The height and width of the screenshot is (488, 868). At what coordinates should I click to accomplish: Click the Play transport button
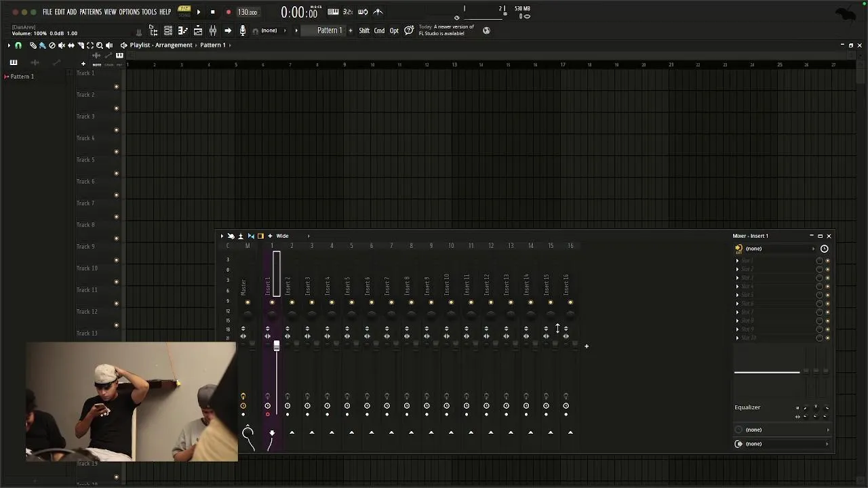199,12
